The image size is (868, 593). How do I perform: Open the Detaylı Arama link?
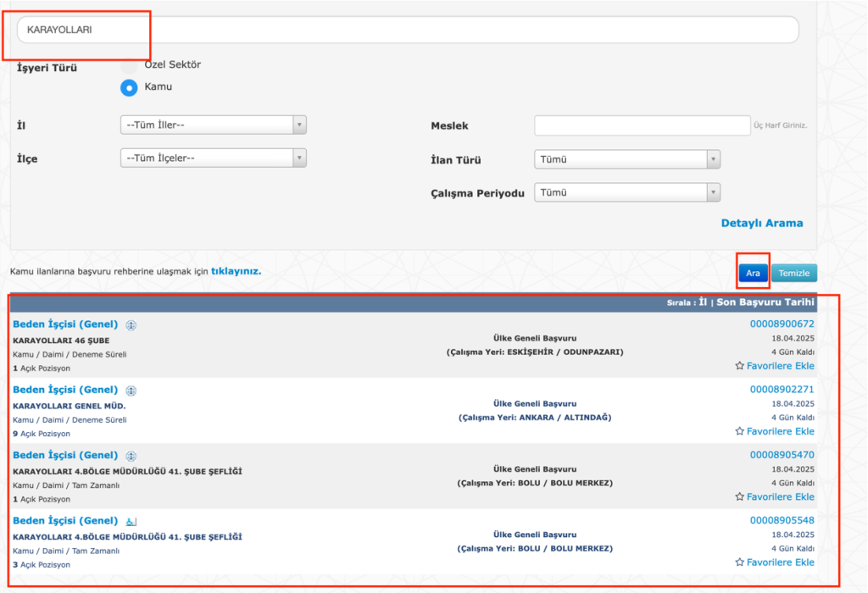coord(762,223)
